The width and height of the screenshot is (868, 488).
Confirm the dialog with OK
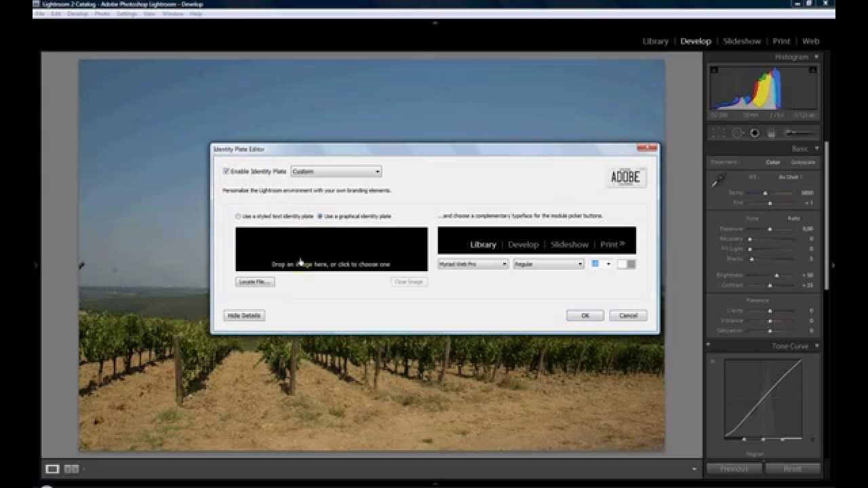[x=585, y=315]
